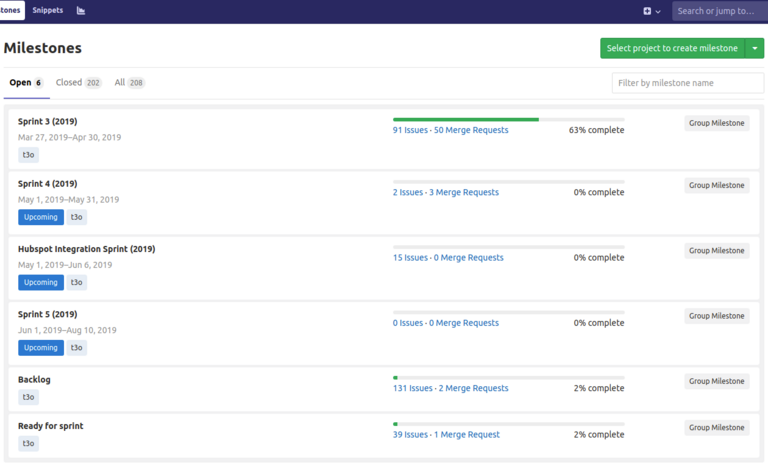
Task: Click the plus icon to create new item
Action: pos(648,11)
